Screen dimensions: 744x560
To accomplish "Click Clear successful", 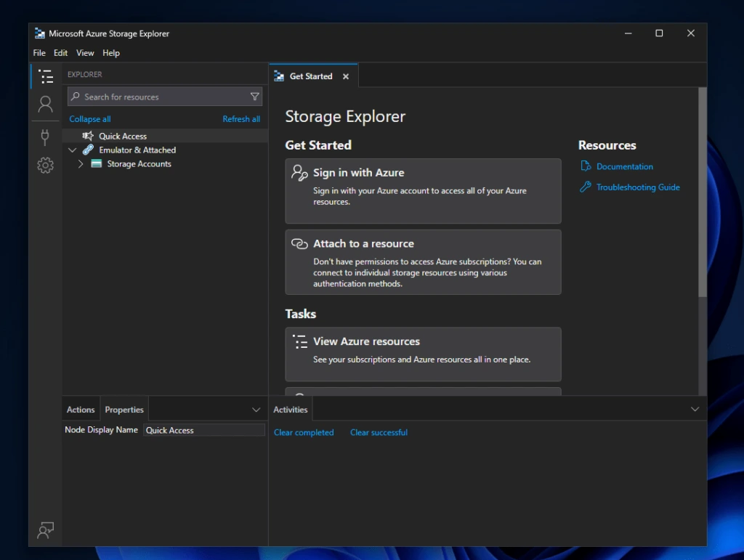I will tap(379, 432).
